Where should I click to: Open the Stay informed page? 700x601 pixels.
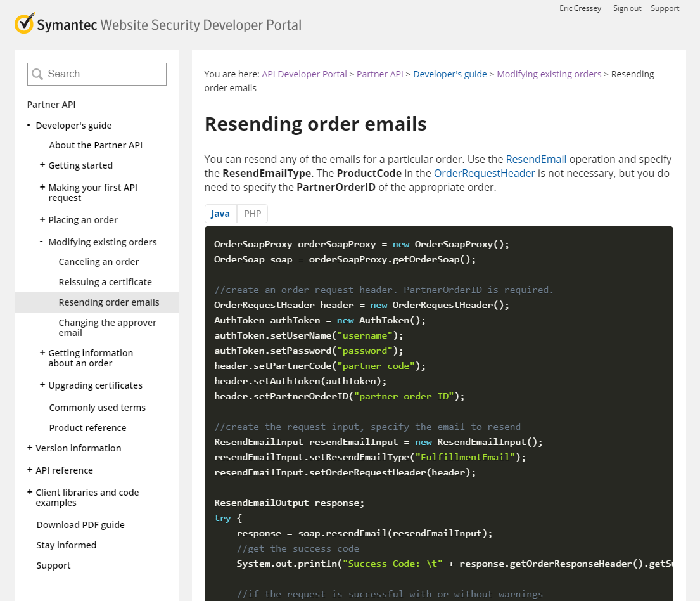(67, 545)
